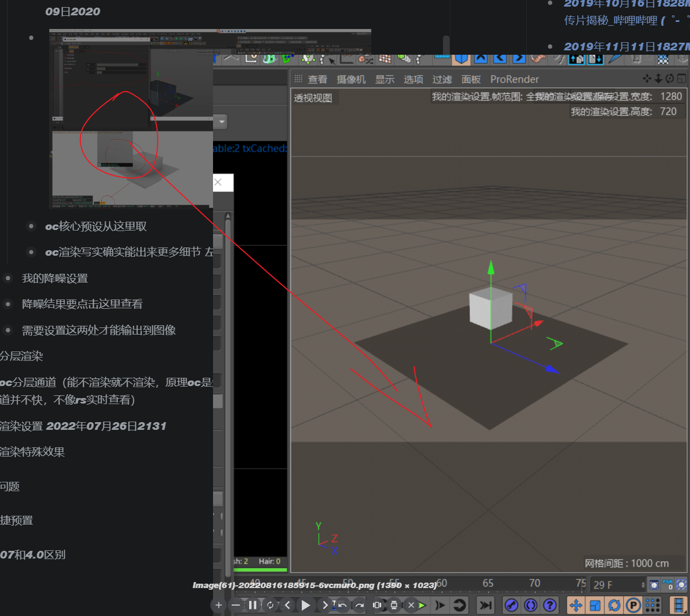Go to previous image with left chevron

click(x=287, y=605)
